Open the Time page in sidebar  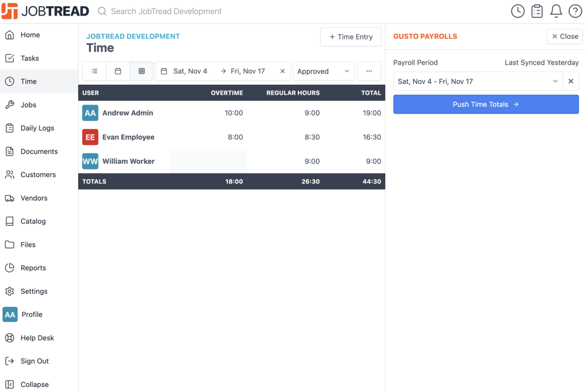click(x=39, y=81)
